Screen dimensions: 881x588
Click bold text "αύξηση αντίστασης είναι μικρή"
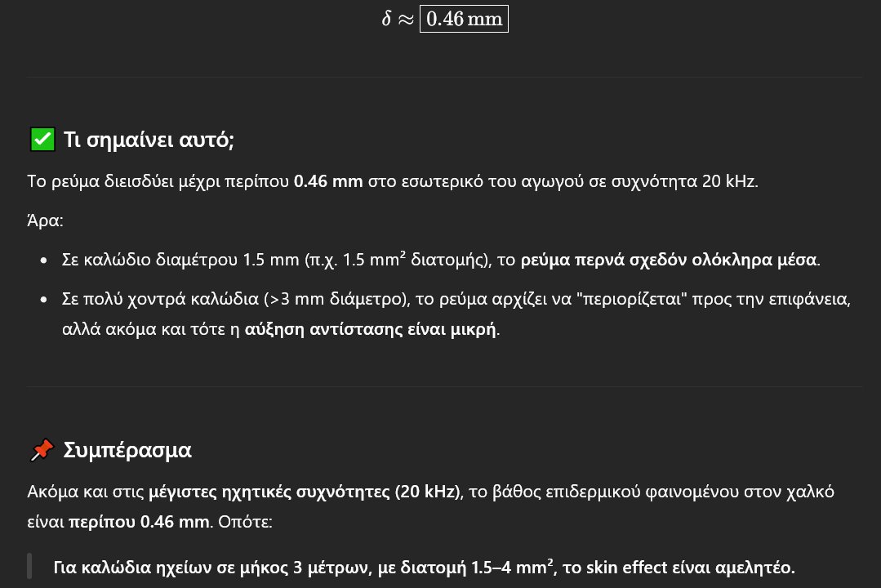tap(371, 330)
